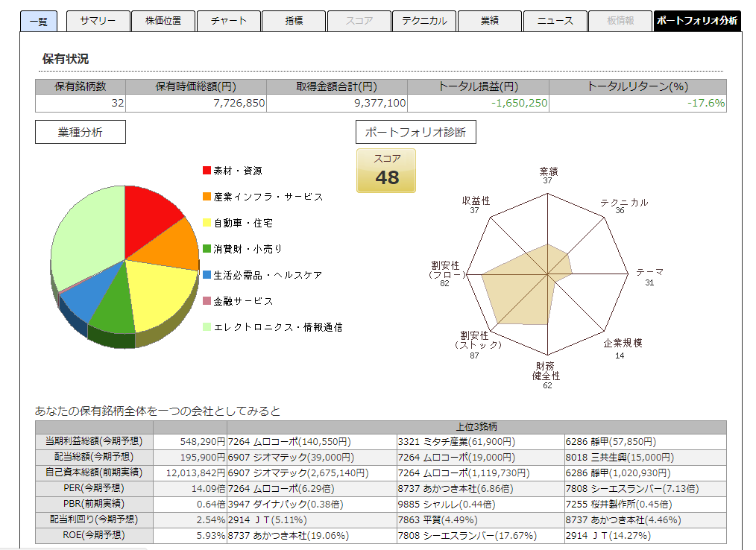
Task: Click the light green エレクトロニクス・情報通信 legend swatch
Action: tap(207, 326)
